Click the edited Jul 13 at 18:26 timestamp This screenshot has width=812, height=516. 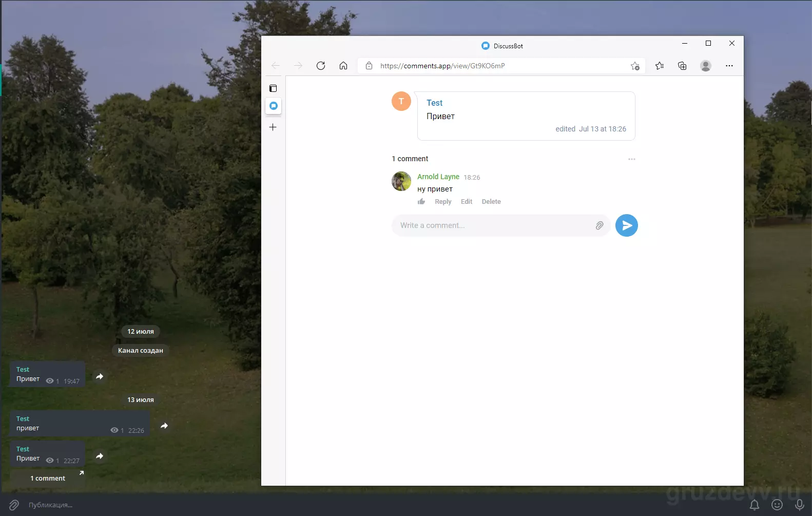click(591, 129)
